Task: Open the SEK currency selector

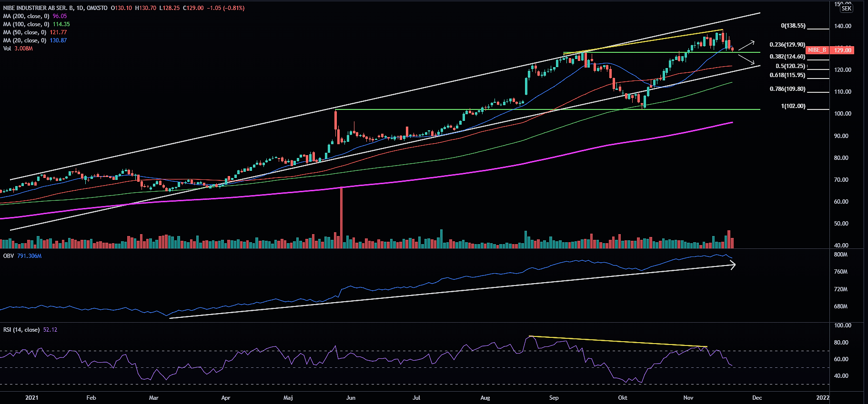Action: (846, 9)
